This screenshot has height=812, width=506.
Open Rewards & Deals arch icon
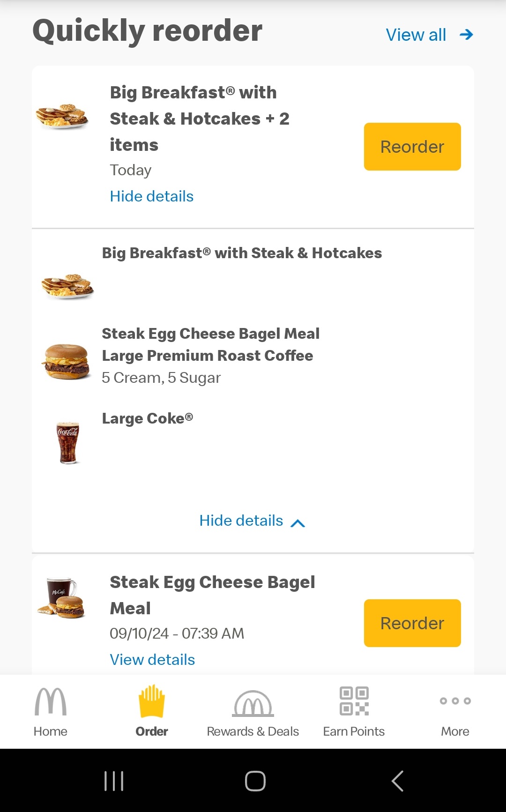tap(253, 703)
